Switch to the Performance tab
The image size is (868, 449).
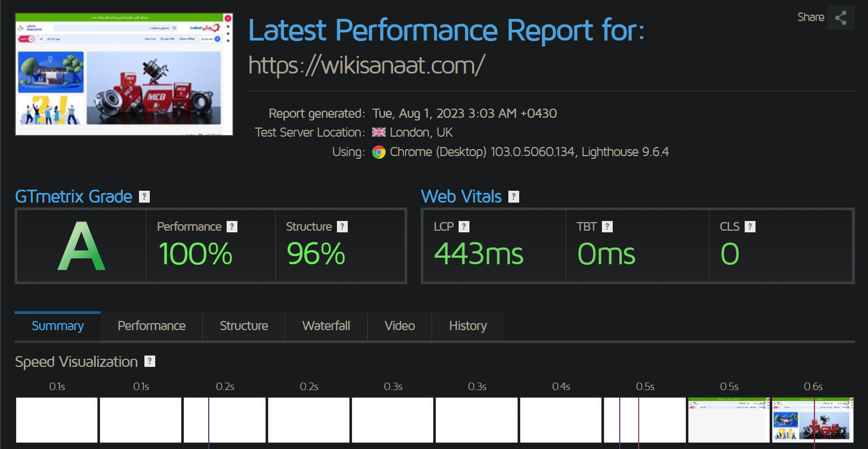pyautogui.click(x=151, y=326)
